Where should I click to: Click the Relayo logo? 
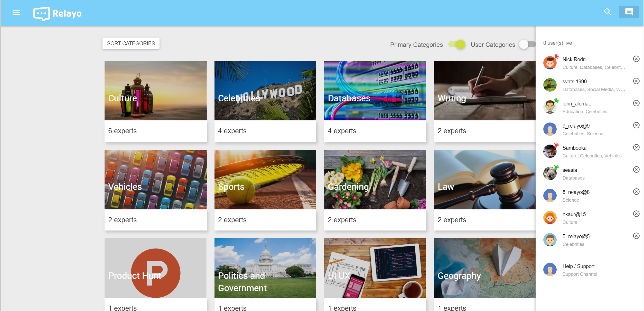coord(57,13)
